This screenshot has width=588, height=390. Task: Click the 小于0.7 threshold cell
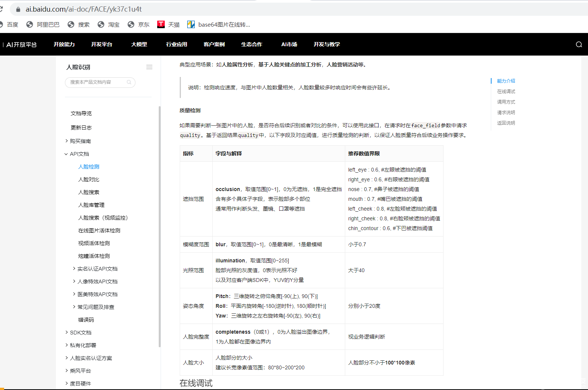tap(394, 244)
